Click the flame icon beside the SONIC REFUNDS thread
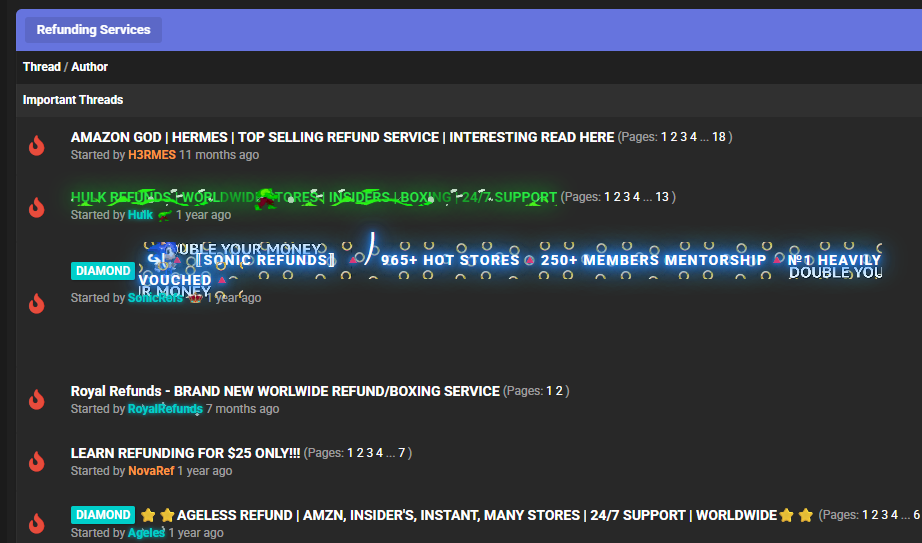The height and width of the screenshot is (543, 922). 36,303
